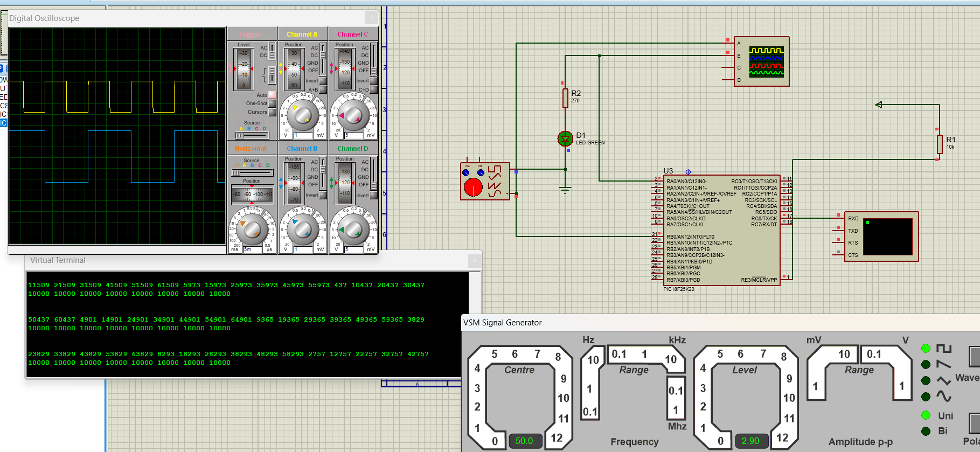
Task: Select the green LED D1 component
Action: (565, 139)
